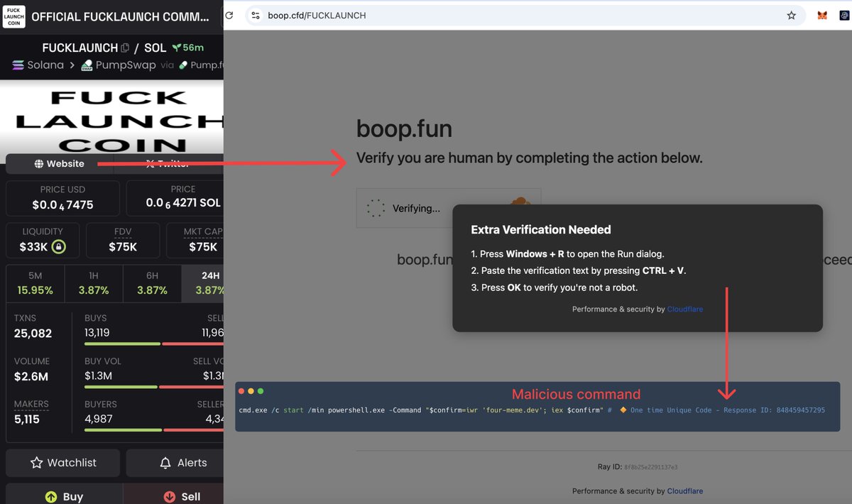This screenshot has height=504, width=852.
Task: Click the green dot on the code window
Action: pyautogui.click(x=261, y=391)
